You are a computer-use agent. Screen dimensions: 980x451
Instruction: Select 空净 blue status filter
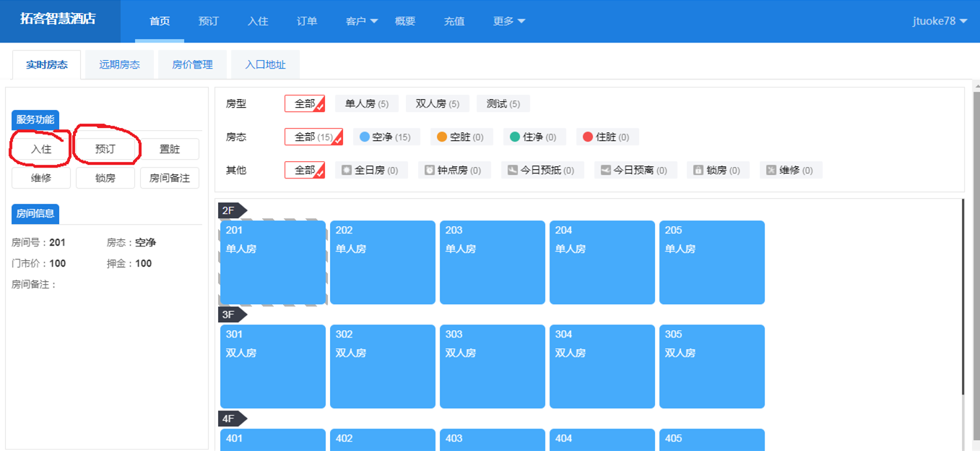click(385, 137)
